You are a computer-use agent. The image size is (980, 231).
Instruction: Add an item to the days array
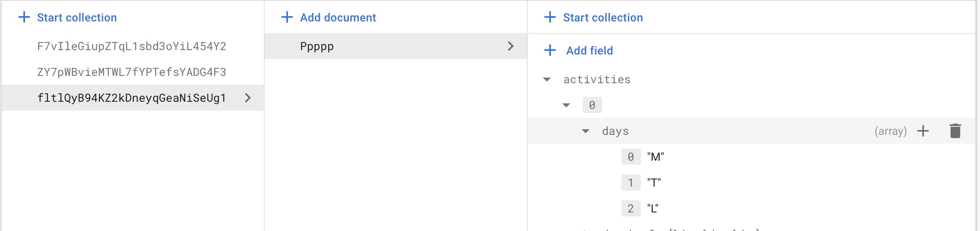point(923,131)
